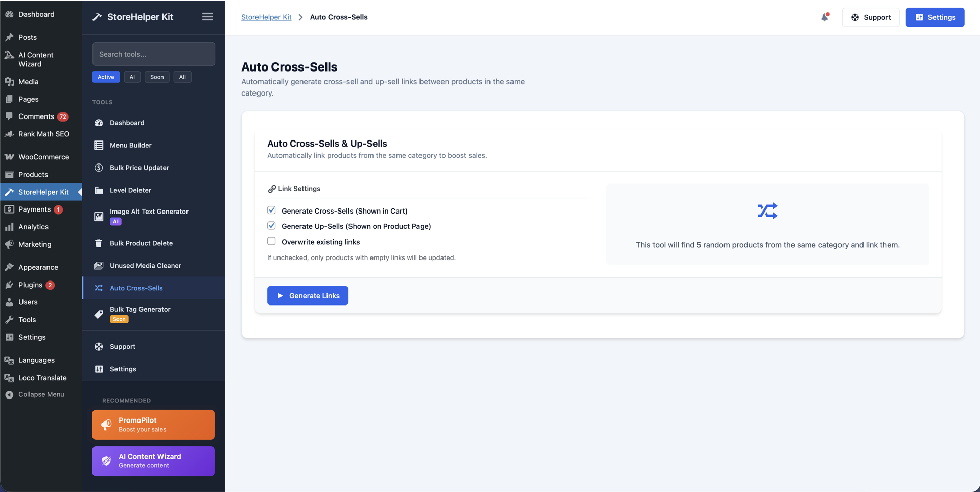
Task: Open the Image Alt Text Generator tool
Action: point(149,212)
